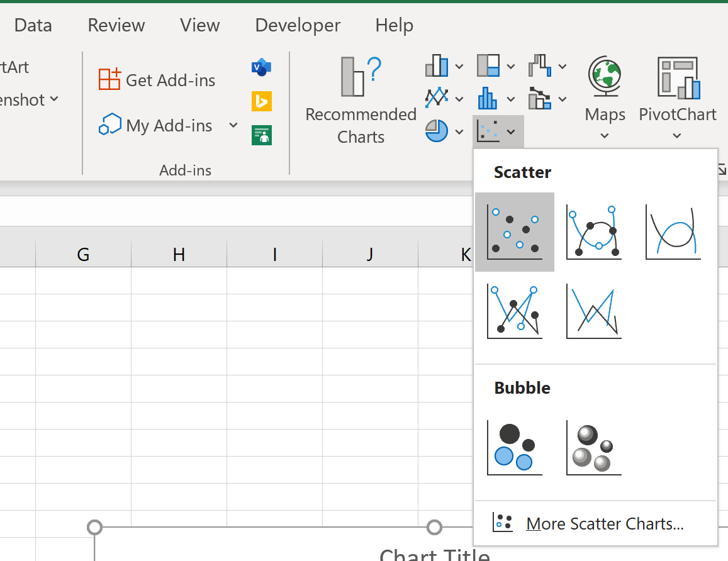Switch to the Developer tab

[297, 25]
